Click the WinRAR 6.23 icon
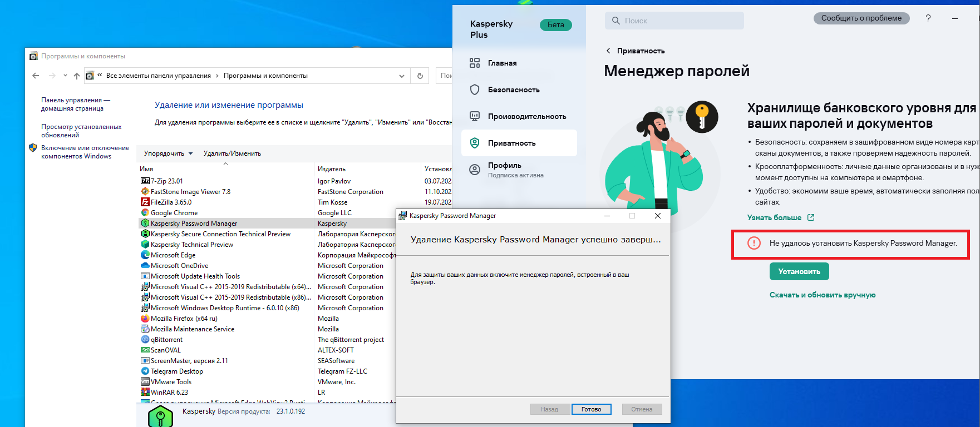 (145, 392)
